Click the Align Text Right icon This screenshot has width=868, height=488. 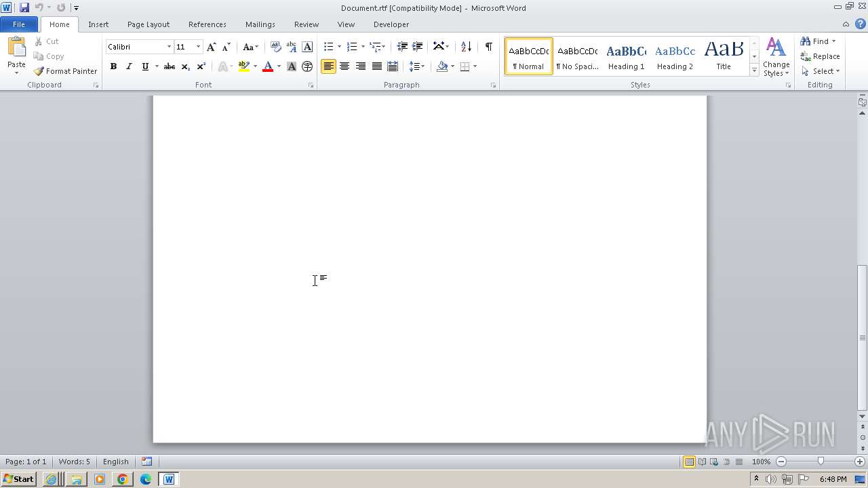point(361,66)
